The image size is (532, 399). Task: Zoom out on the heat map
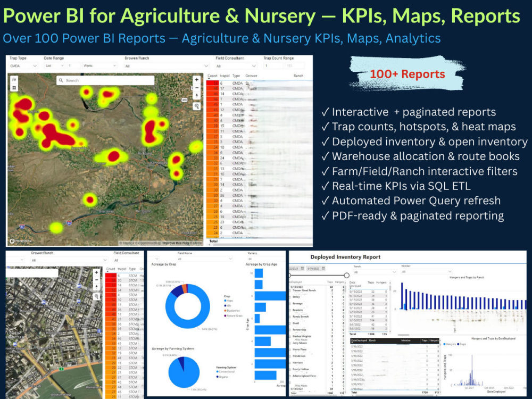pos(196,88)
